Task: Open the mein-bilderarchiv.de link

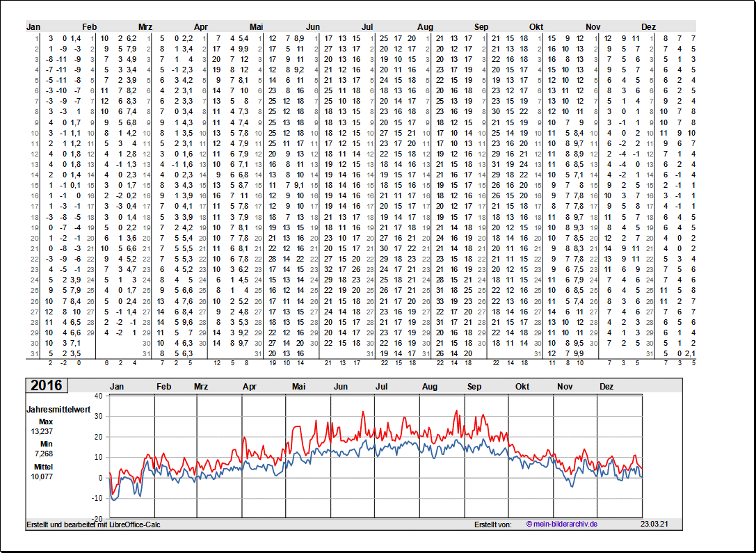Action: [562, 524]
